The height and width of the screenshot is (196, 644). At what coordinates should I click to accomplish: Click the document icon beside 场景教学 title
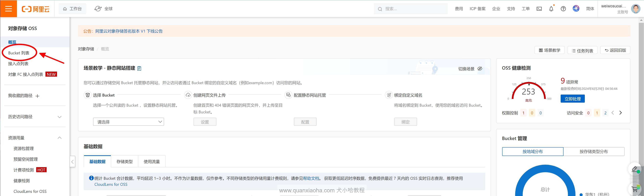point(139,69)
